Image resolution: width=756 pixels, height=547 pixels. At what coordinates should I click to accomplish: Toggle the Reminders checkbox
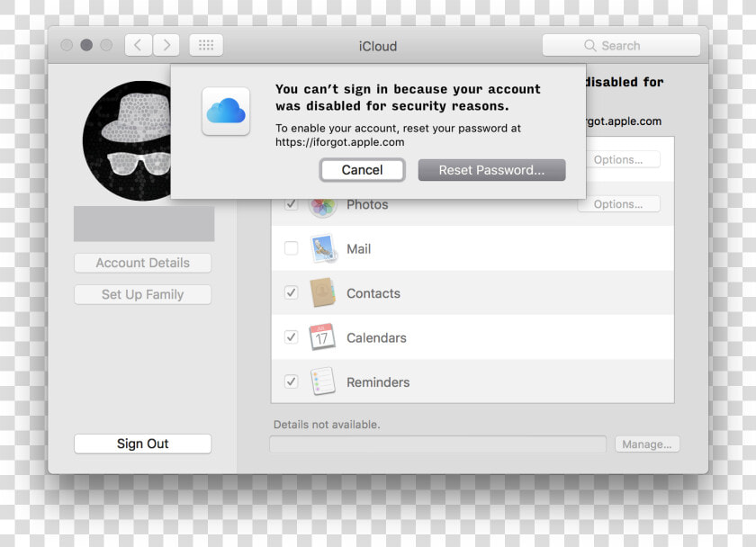click(292, 381)
